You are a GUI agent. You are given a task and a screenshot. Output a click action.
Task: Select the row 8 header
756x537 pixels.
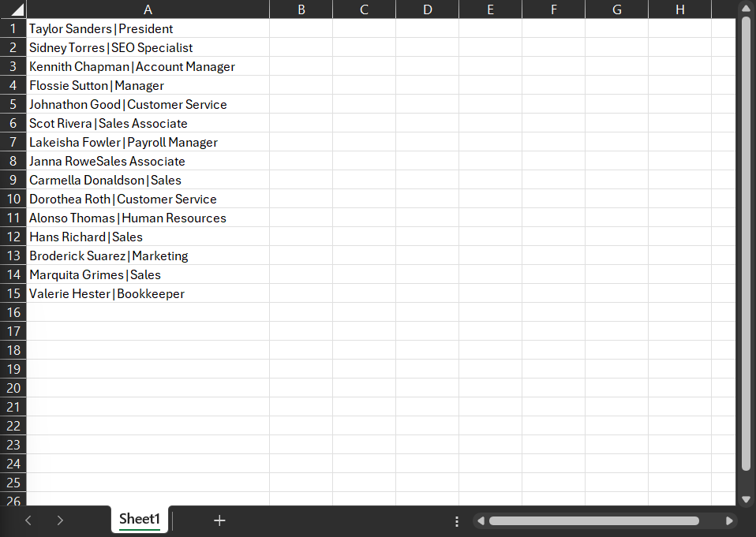tap(13, 161)
